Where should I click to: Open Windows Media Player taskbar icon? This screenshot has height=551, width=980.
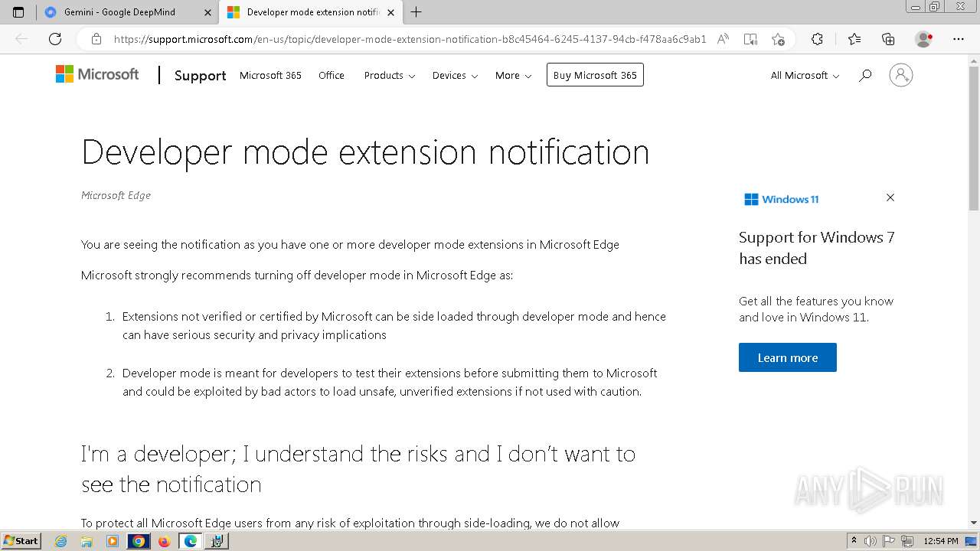(113, 541)
